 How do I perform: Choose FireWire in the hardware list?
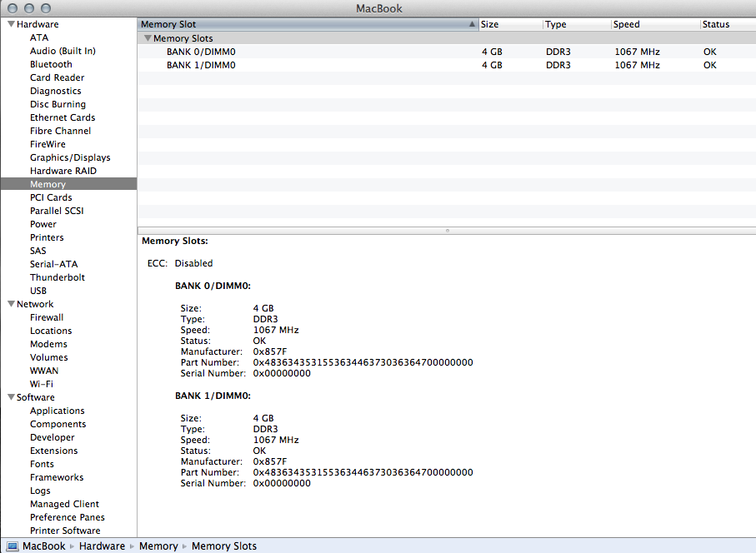[48, 144]
